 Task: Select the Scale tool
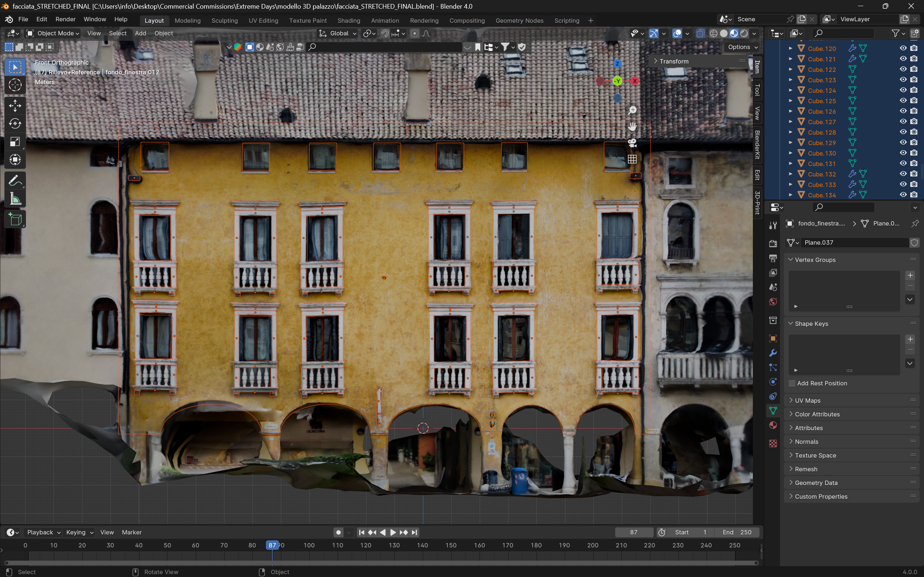coord(15,142)
